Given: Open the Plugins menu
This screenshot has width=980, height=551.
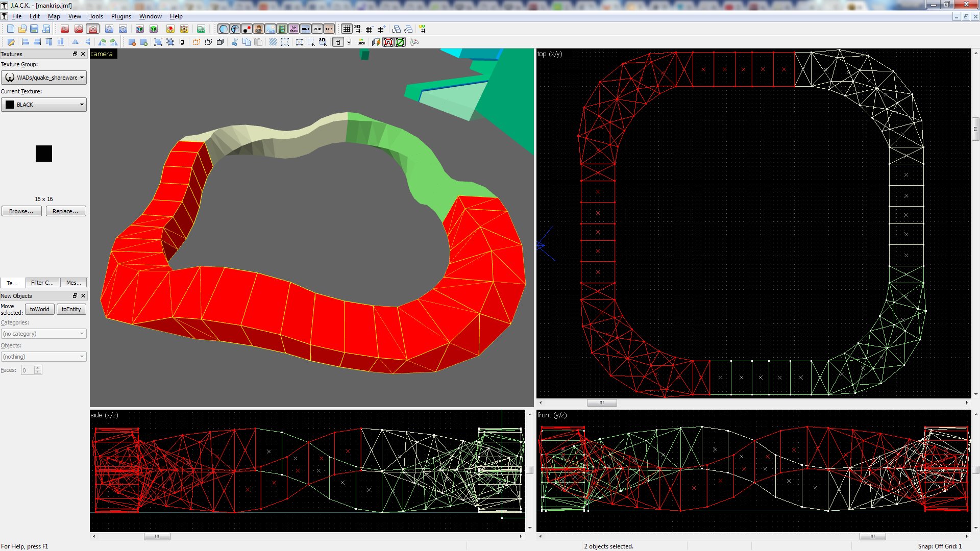Looking at the screenshot, I should [121, 16].
